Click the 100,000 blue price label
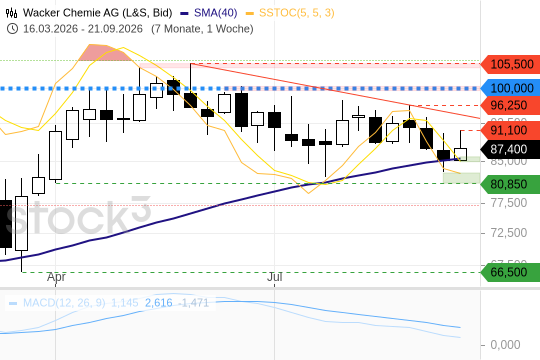This screenshot has height=360, width=540. coord(510,88)
